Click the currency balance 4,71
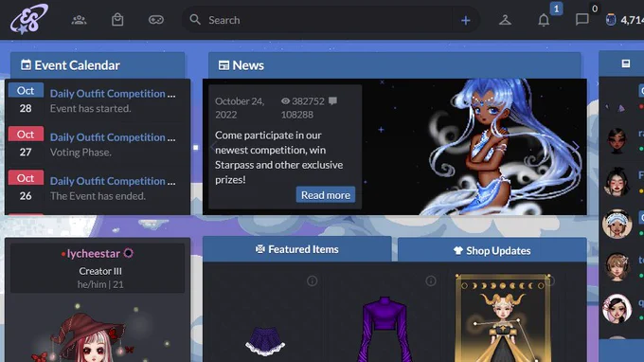The width and height of the screenshot is (644, 362). [625, 20]
